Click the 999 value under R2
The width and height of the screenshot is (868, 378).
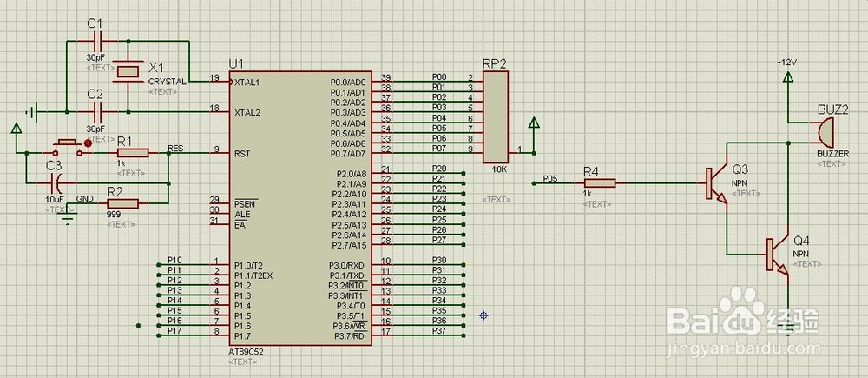coord(113,214)
